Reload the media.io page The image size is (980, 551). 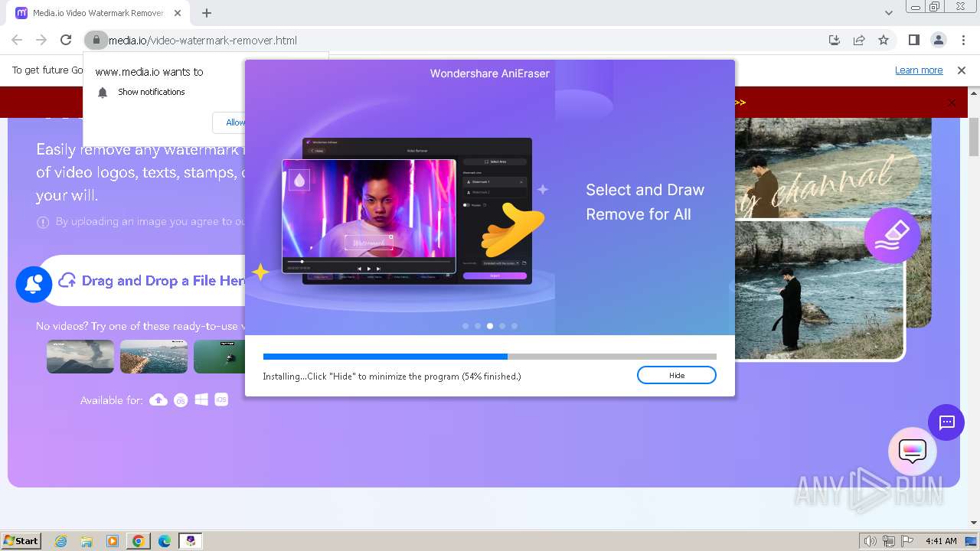tap(66, 40)
